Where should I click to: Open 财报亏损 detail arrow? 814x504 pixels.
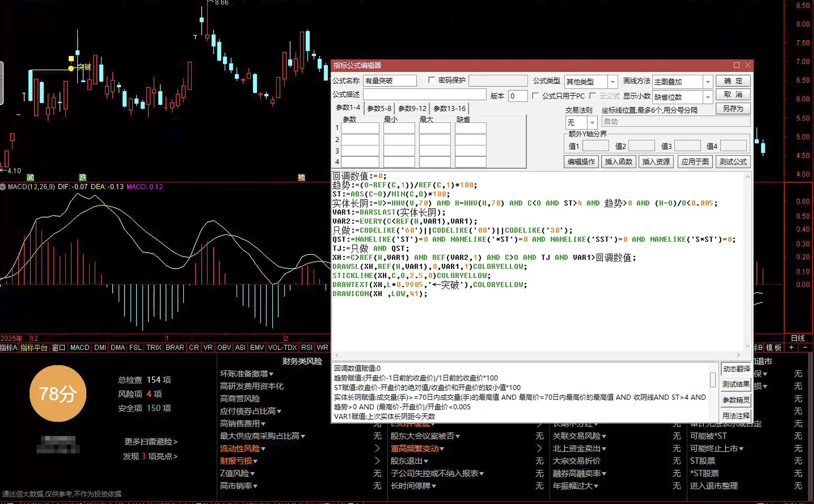[377, 461]
